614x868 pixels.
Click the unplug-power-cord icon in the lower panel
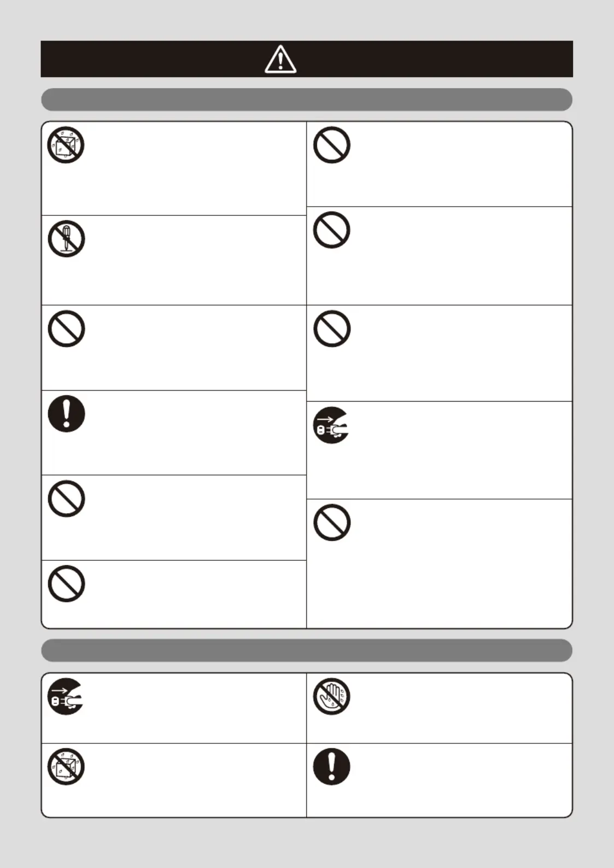pyautogui.click(x=66, y=696)
